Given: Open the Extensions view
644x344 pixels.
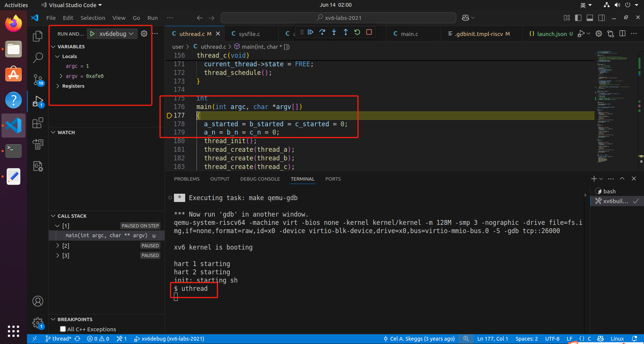Looking at the screenshot, I should click(x=37, y=123).
